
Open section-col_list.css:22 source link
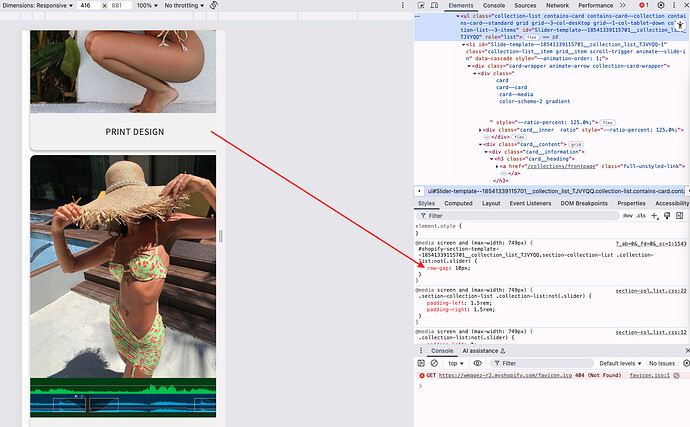[651, 291]
